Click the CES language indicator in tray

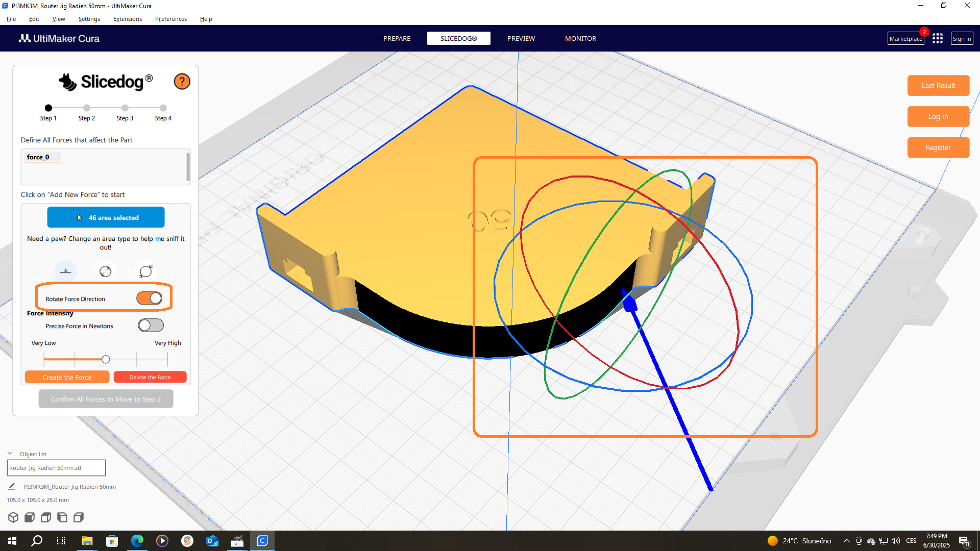point(911,541)
